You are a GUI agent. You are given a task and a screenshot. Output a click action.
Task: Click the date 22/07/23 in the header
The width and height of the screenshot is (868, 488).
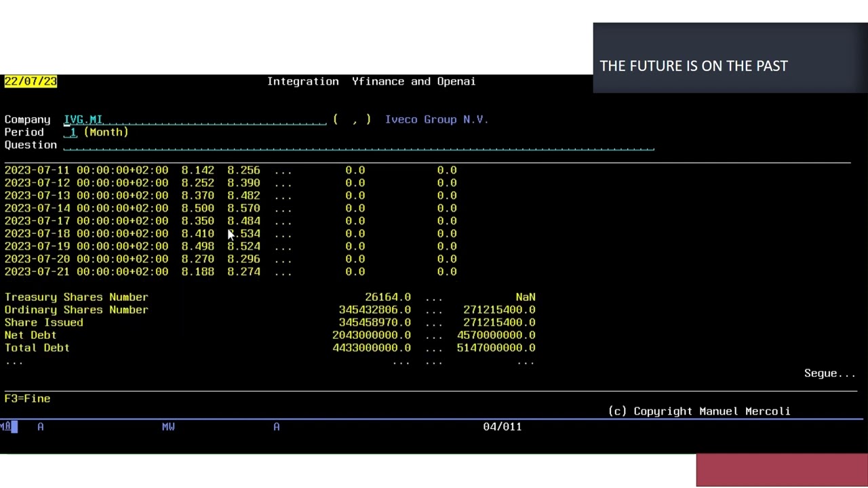coord(31,81)
